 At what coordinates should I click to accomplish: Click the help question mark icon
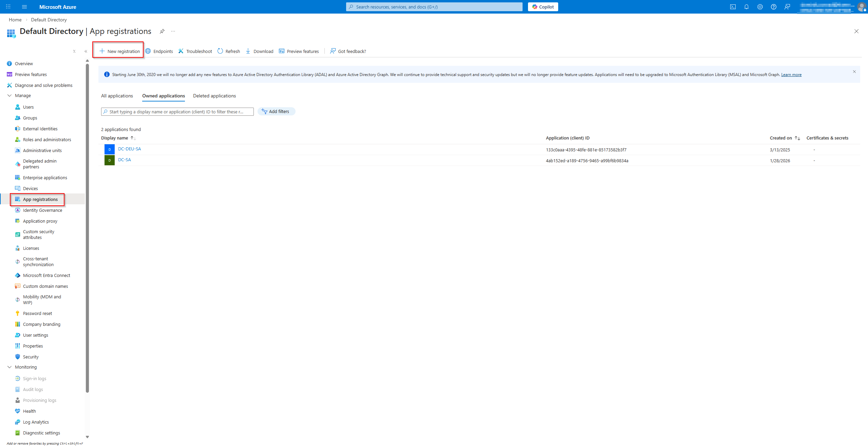point(773,7)
